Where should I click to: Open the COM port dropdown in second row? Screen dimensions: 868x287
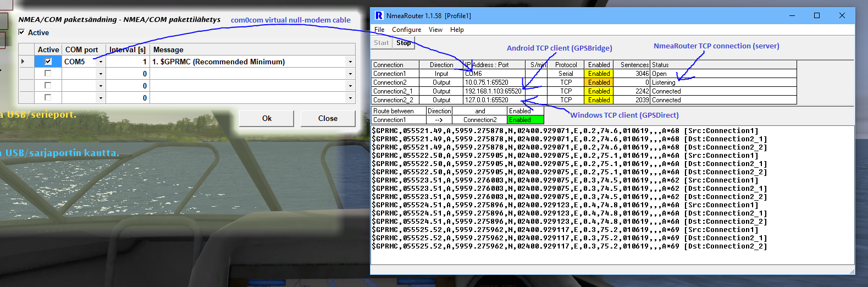click(101, 74)
